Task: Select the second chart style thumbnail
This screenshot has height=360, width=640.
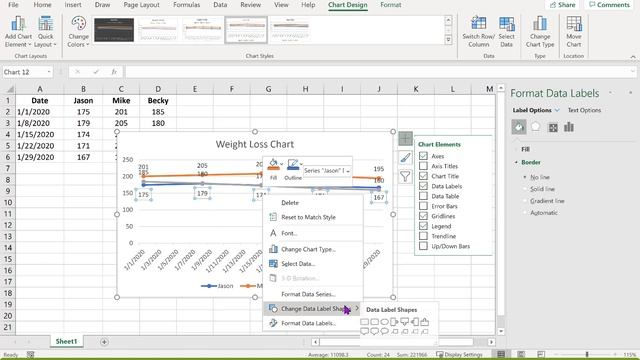Action: tap(158, 30)
